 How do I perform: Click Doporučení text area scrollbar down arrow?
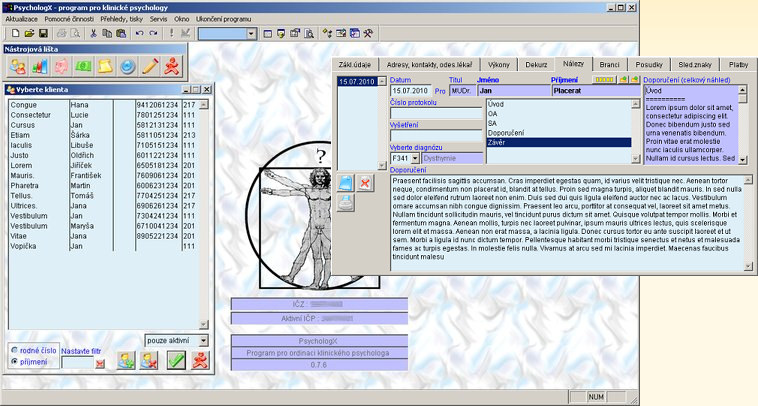[x=748, y=266]
